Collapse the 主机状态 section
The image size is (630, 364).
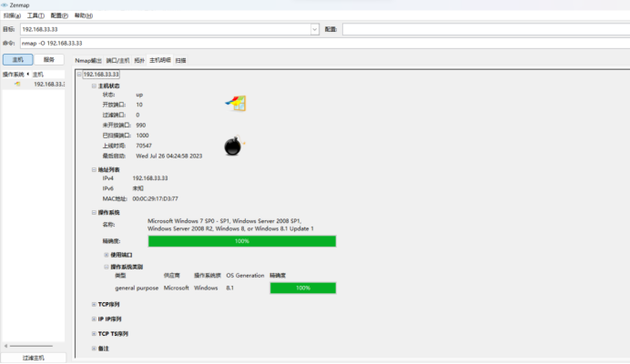coord(94,86)
